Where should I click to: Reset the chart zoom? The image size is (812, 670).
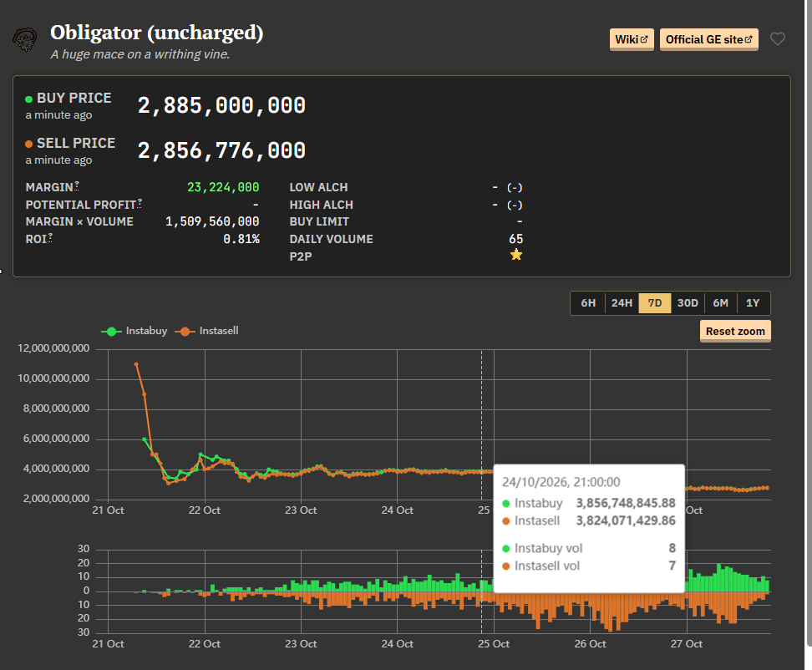[735, 332]
